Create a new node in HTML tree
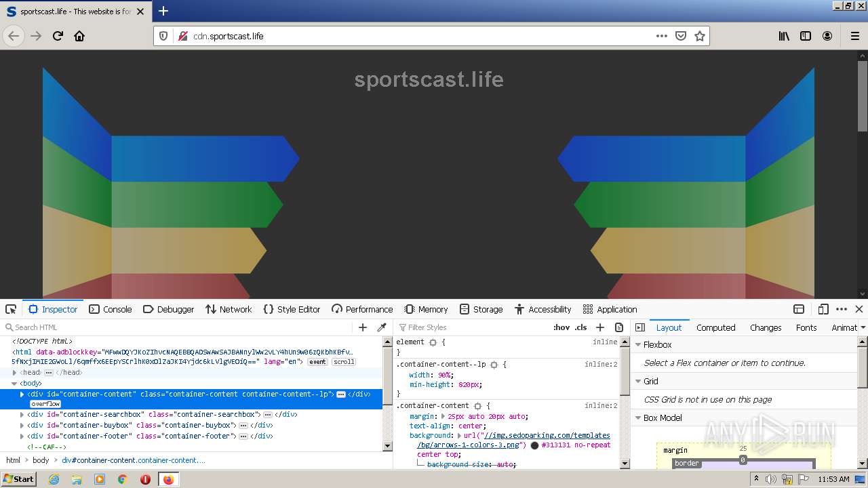Screen dimensions: 868x488 (363, 327)
